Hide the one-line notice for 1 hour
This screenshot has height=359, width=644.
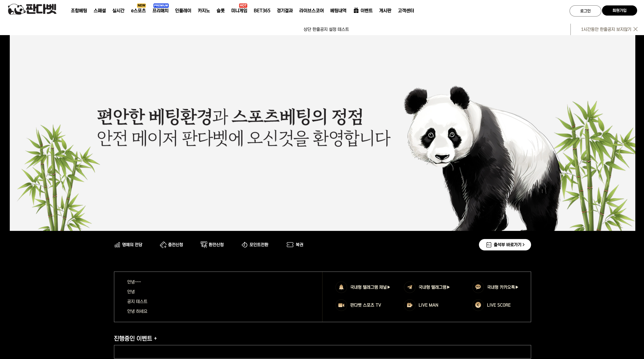(x=606, y=29)
